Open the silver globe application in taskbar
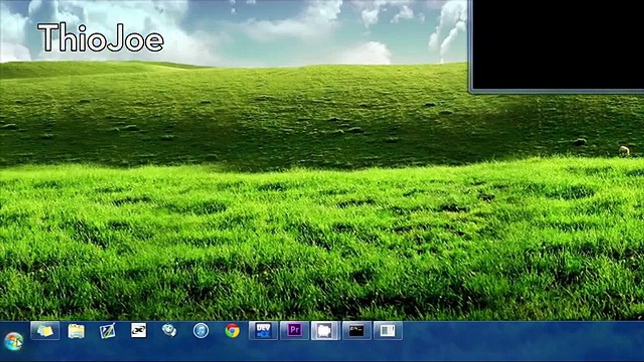644x362 pixels. point(170,330)
